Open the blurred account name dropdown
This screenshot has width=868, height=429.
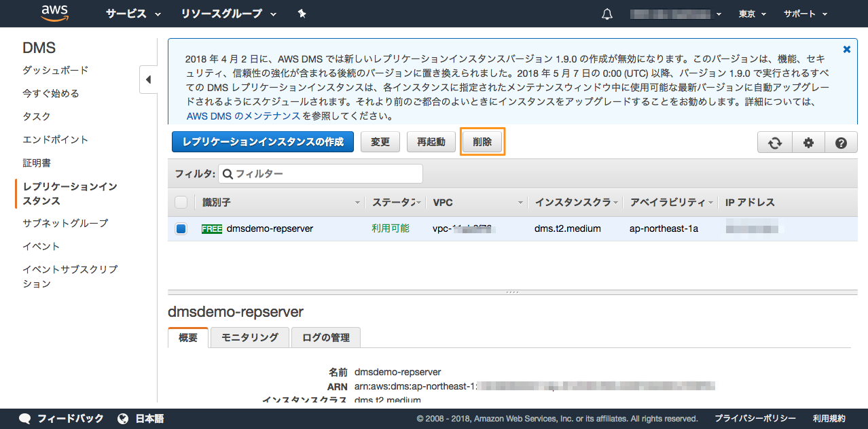[675, 14]
